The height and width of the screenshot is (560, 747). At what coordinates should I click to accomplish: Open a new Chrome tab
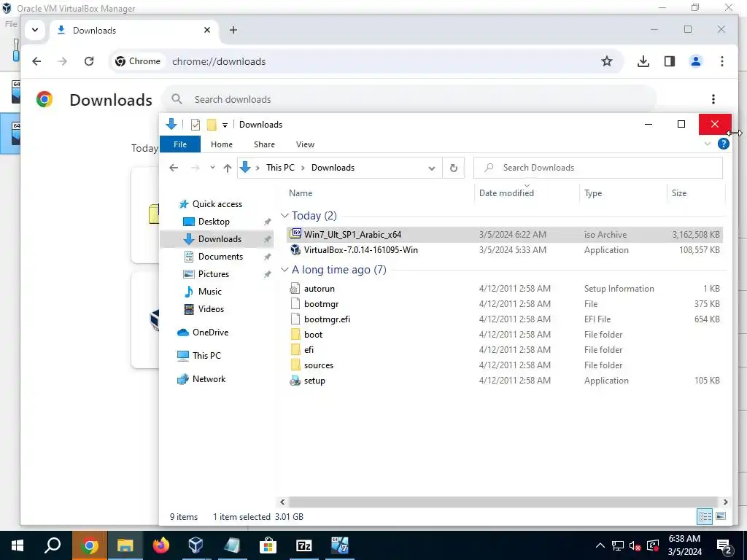click(233, 30)
